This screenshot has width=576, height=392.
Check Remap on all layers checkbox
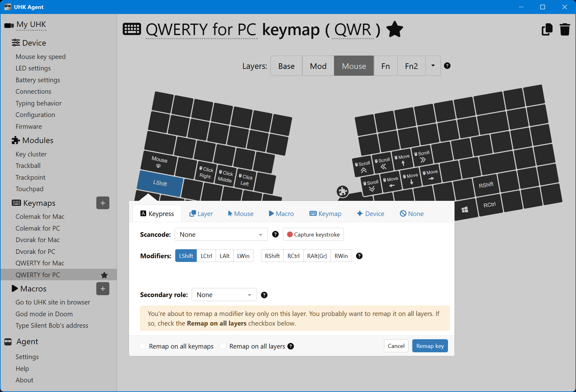[x=223, y=346]
